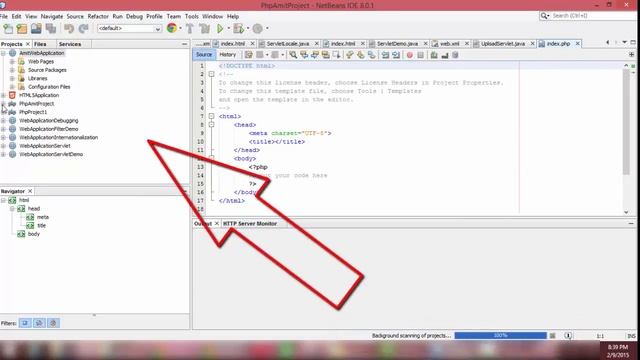Screen dimensions: 640x360
Task: Click the Find Previous Occurrence icon
Action: 304,55
